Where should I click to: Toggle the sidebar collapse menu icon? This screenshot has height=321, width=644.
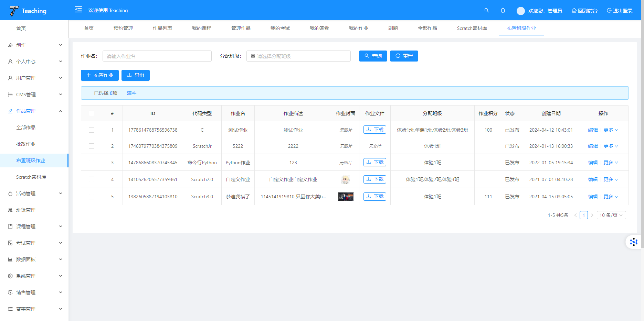tap(78, 10)
